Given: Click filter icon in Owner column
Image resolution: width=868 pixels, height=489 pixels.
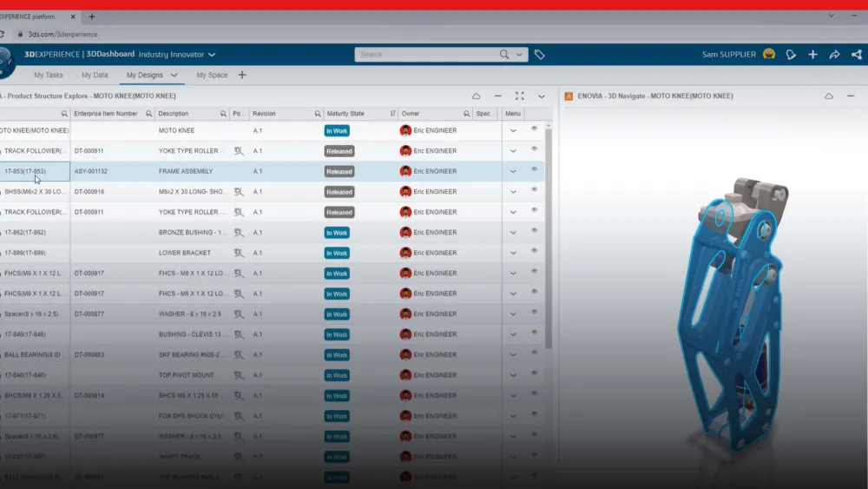Looking at the screenshot, I should (x=466, y=114).
